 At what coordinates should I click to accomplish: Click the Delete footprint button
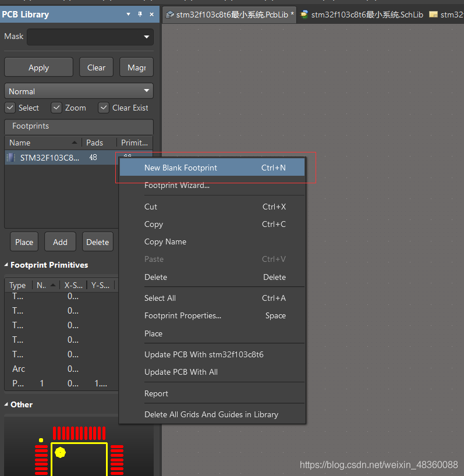coord(97,242)
